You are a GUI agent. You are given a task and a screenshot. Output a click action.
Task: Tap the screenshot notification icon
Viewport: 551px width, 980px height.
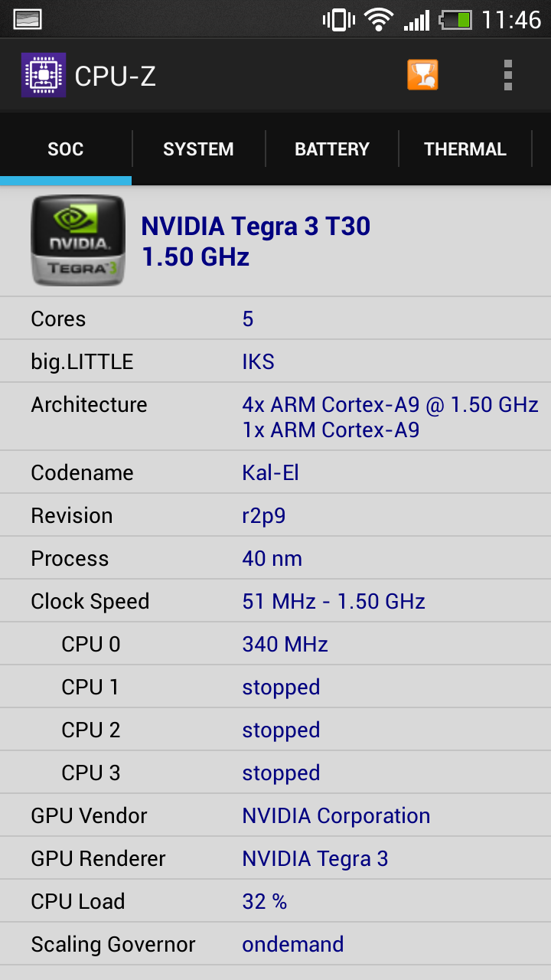[28, 18]
